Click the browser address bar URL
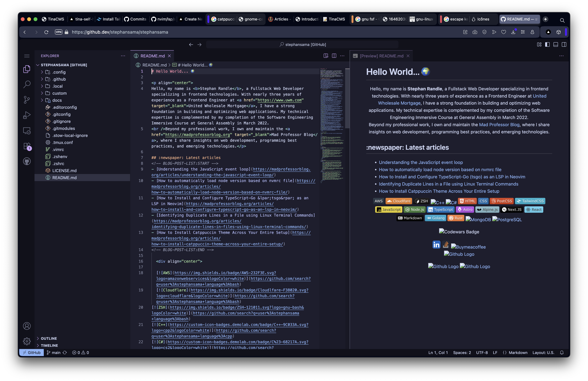Image resolution: width=588 pixels, height=381 pixels. click(120, 32)
